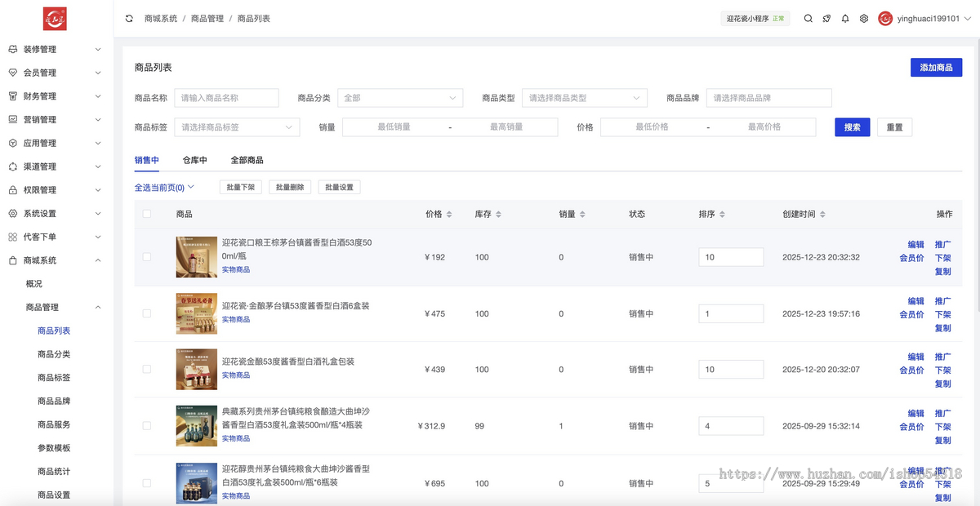Click 复制 for the ¥312.9 product
The width and height of the screenshot is (980, 506).
[x=942, y=440]
